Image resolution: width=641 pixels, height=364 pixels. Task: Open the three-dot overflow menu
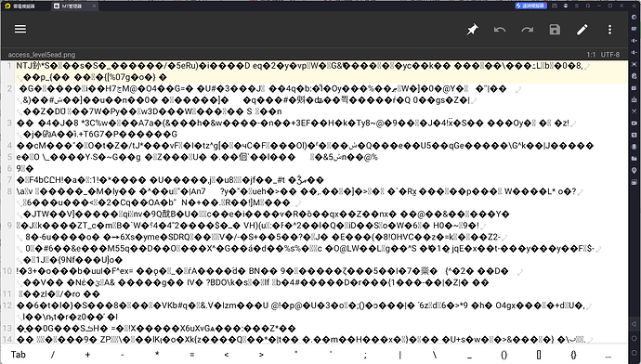[x=609, y=30]
